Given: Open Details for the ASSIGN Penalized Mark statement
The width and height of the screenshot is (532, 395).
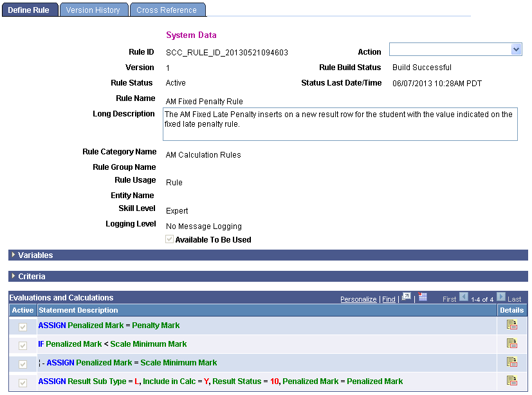Looking at the screenshot, I should [x=511, y=325].
